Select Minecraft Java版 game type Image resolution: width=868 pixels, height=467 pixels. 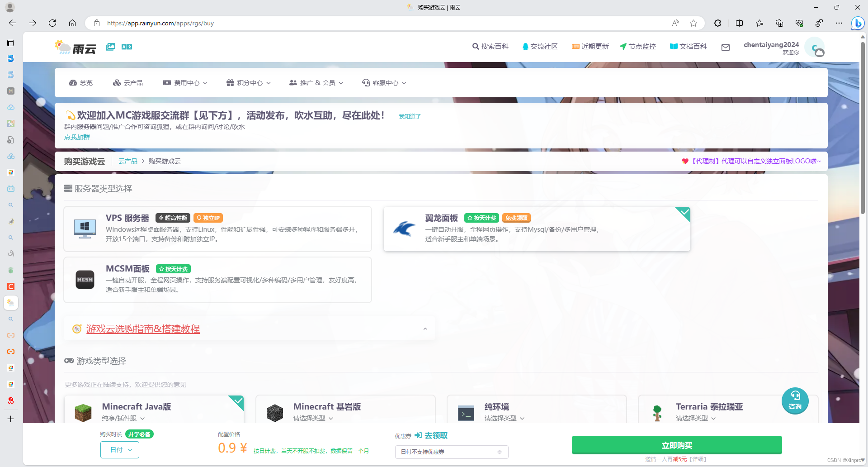pyautogui.click(x=154, y=410)
